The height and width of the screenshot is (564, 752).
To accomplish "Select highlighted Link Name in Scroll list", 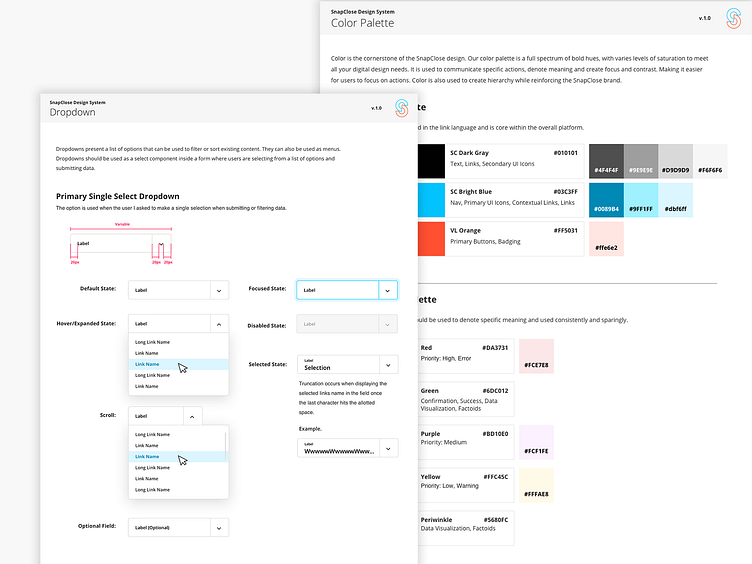I will point(177,457).
